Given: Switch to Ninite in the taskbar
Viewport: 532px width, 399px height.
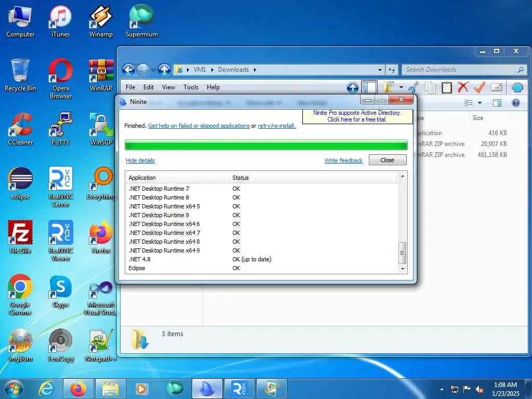Looking at the screenshot, I should (207, 389).
